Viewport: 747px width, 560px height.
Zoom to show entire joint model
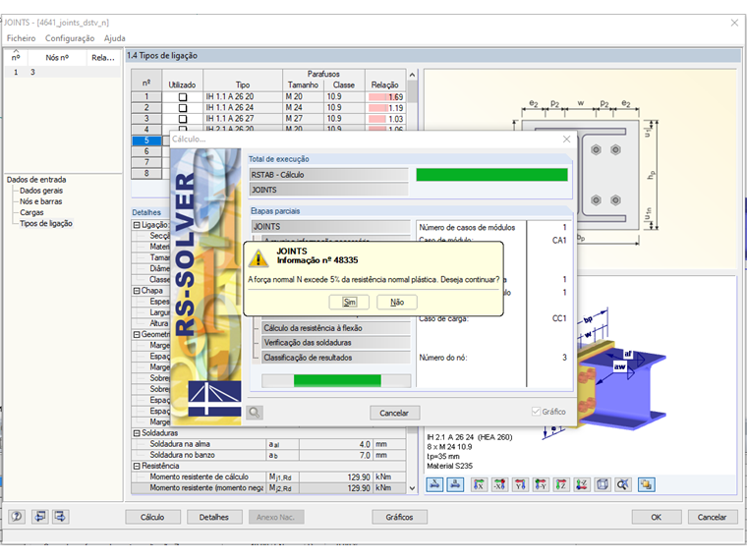pyautogui.click(x=622, y=484)
